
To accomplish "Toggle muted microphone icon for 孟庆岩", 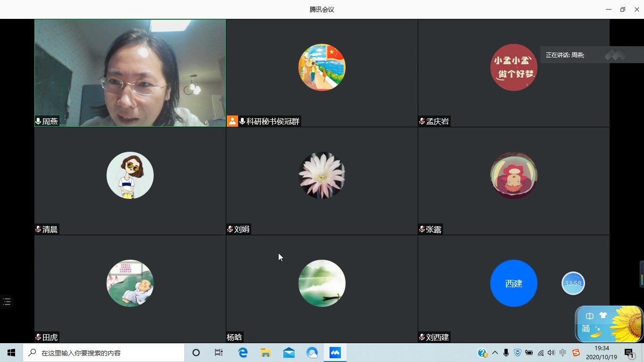I will (x=422, y=121).
